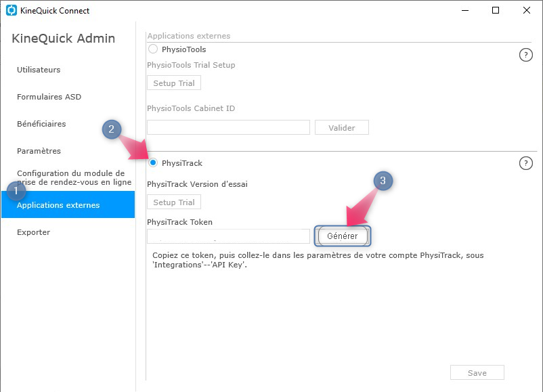Open the Utilisateurs section
This screenshot has width=543, height=392.
39,70
